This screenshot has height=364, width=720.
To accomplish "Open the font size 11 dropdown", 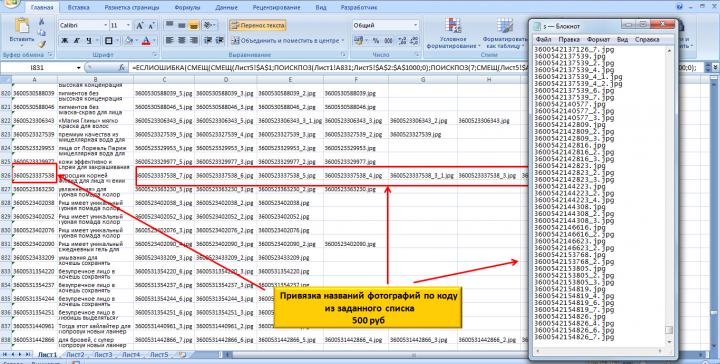I will tap(128, 25).
